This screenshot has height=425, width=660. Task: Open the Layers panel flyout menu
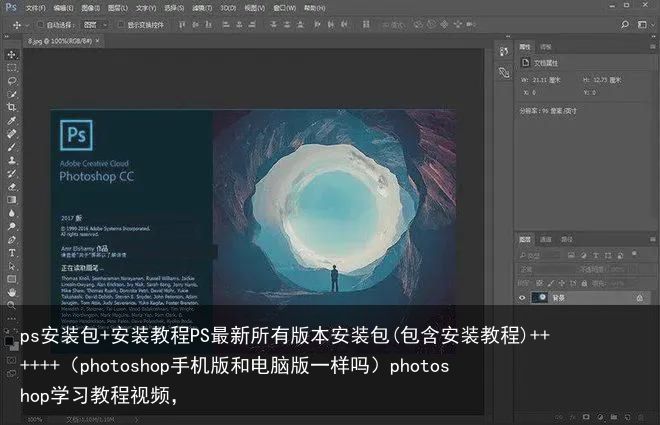pos(652,239)
